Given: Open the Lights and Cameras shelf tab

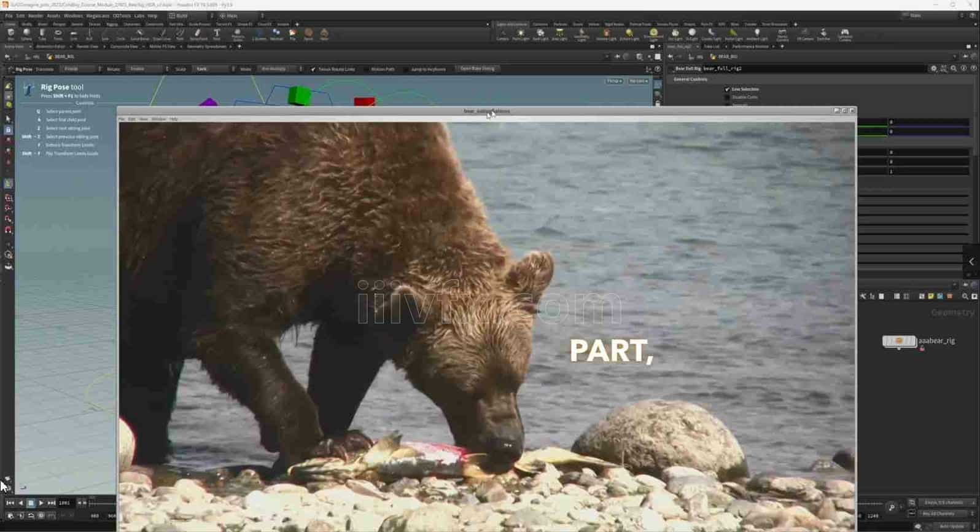Looking at the screenshot, I should pyautogui.click(x=511, y=24).
